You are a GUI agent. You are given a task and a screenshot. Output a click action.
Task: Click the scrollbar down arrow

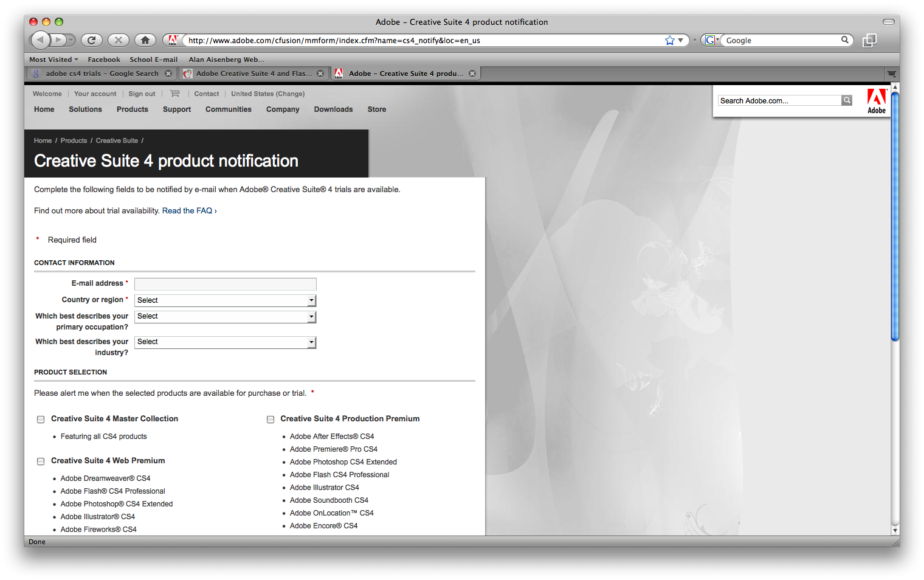pos(895,531)
